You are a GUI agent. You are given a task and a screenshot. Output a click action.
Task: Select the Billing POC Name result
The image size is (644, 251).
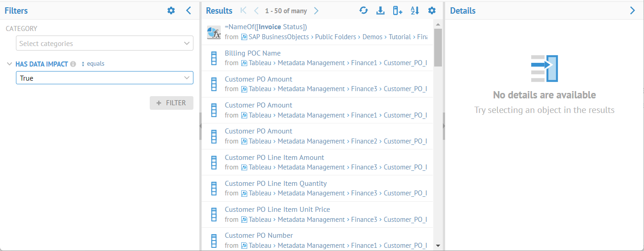click(253, 53)
